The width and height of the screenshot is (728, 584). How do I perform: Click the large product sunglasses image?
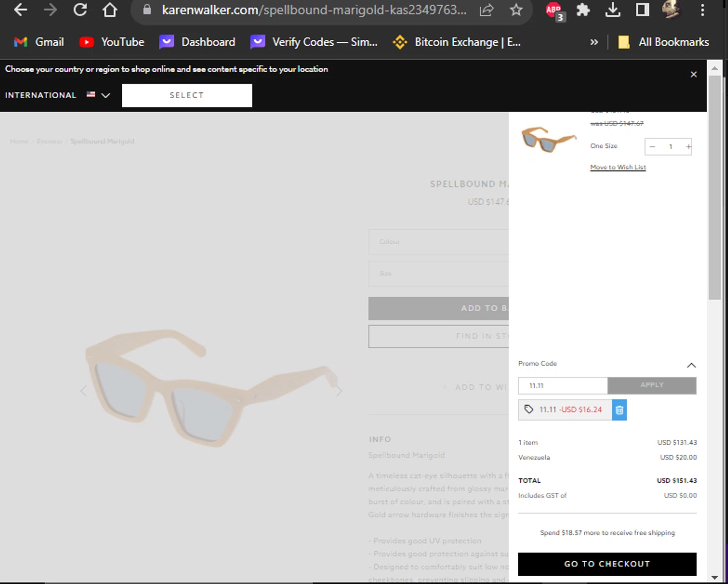(x=212, y=387)
